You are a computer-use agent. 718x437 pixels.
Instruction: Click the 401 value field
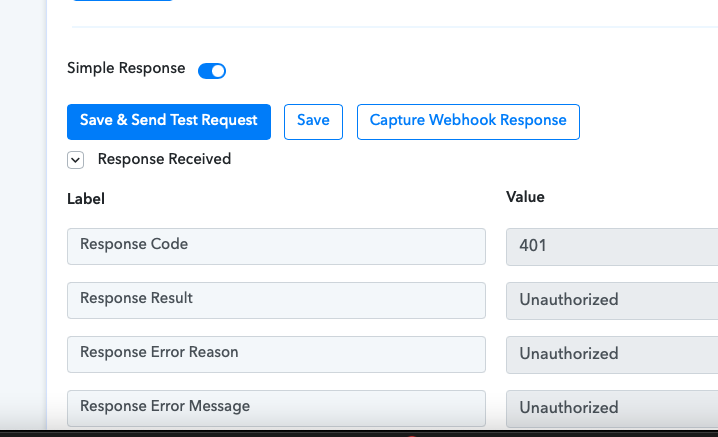pyautogui.click(x=612, y=247)
